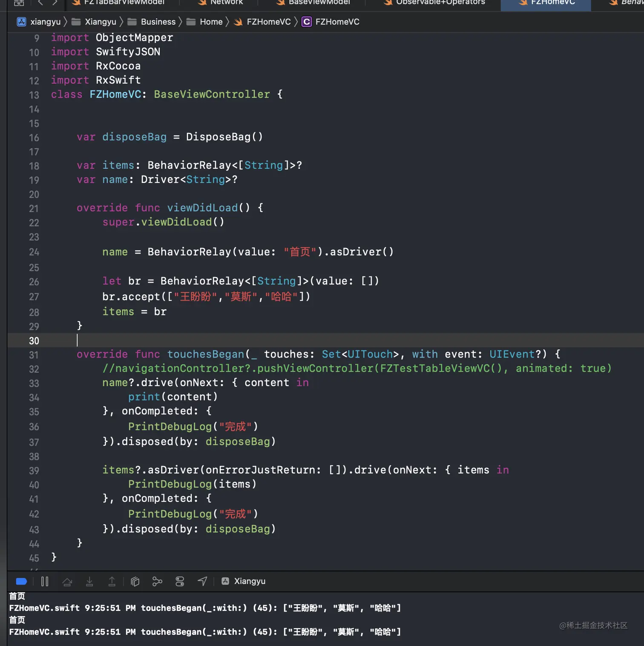Image resolution: width=644 pixels, height=646 pixels.
Task: Click the Swift icon on the BaseViewModel tab
Action: pos(280,2)
